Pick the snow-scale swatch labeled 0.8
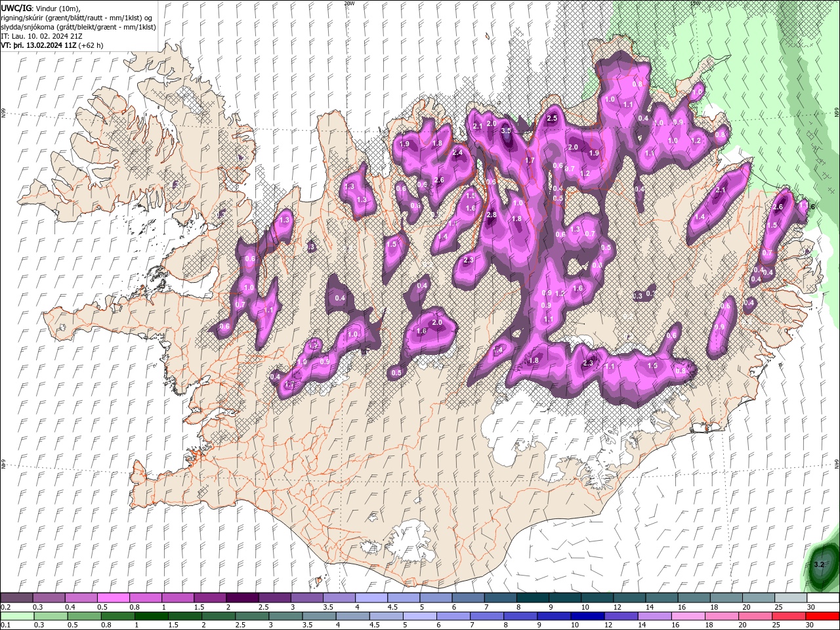 click(x=145, y=598)
